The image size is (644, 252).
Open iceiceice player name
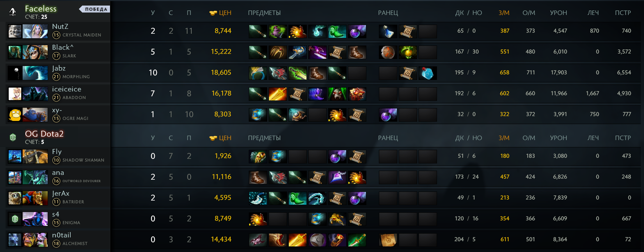coord(67,89)
